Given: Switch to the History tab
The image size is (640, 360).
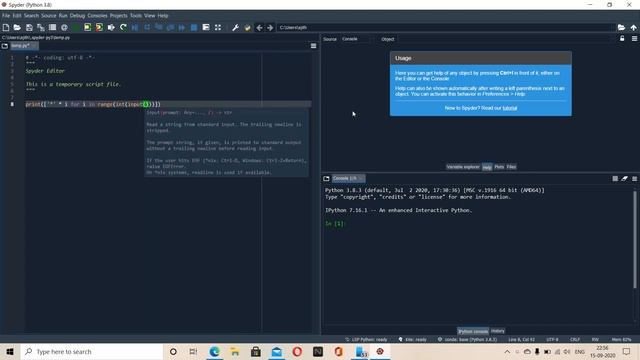Looking at the screenshot, I should (x=498, y=331).
